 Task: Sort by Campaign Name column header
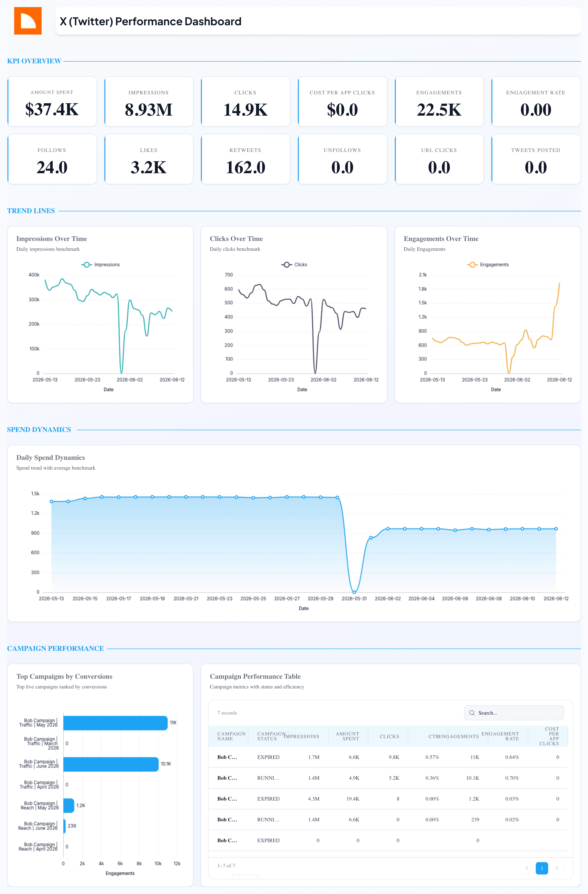pos(231,736)
